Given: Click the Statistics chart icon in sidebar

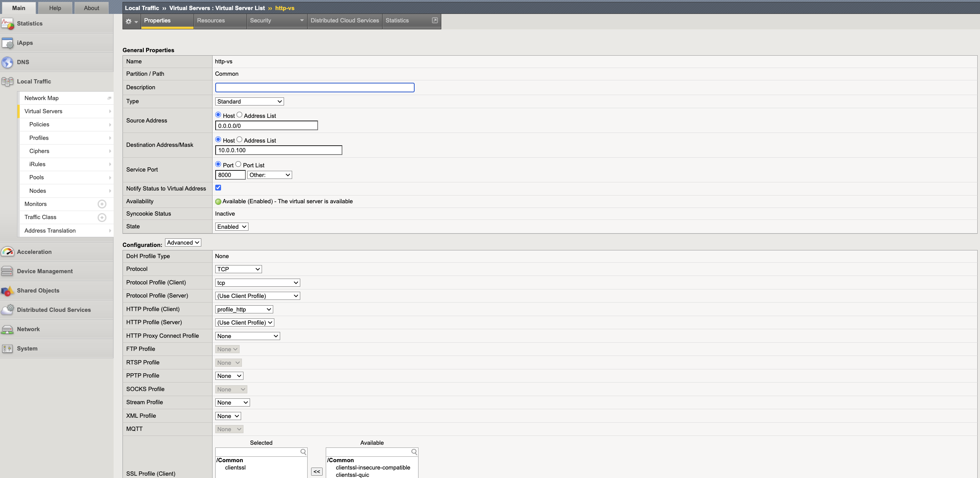Looking at the screenshot, I should pos(7,24).
